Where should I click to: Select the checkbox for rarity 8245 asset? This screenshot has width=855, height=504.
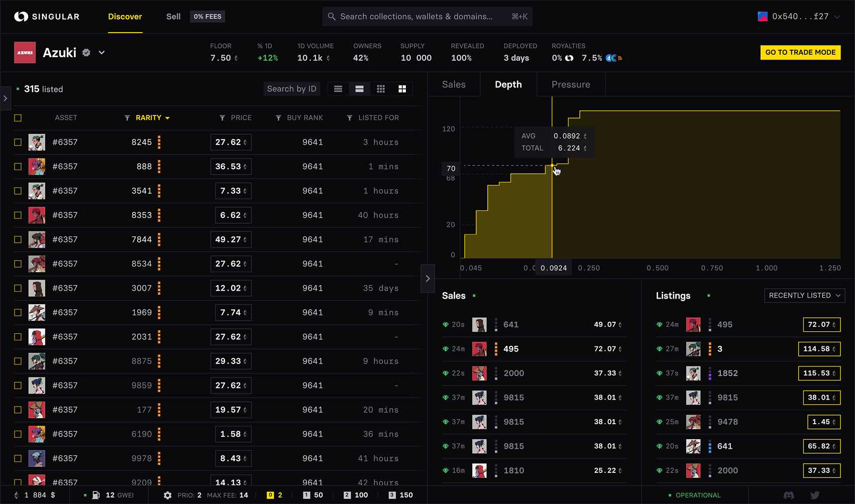pos(18,142)
